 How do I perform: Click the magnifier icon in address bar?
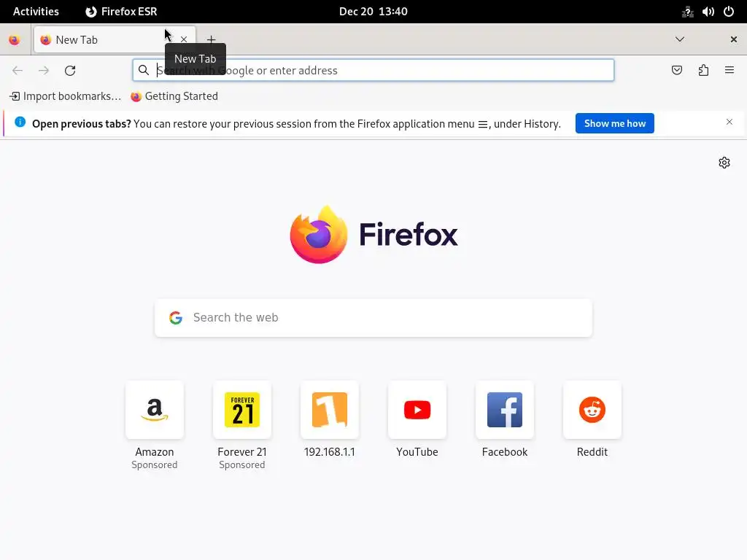coord(144,71)
